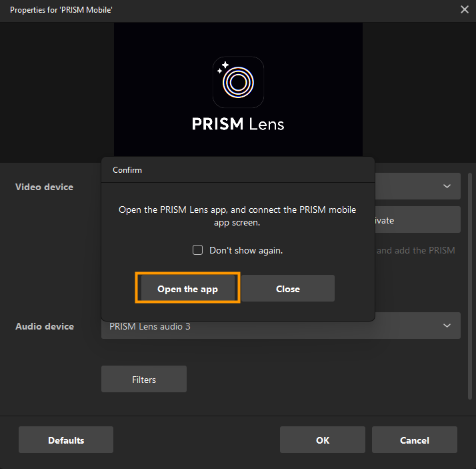Click the Properties for 'PRISM Mobile' title
The image size is (476, 469).
[61, 9]
